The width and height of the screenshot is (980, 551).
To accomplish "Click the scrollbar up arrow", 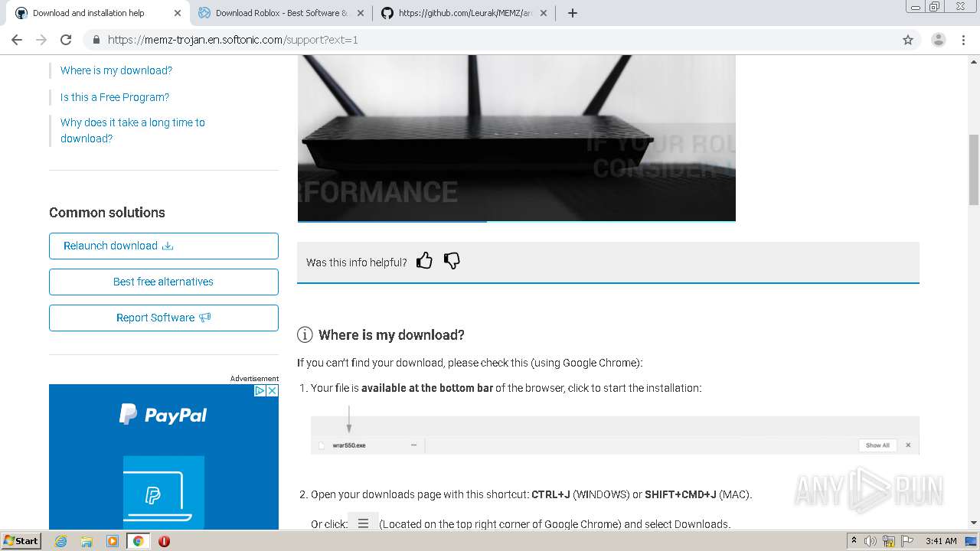I will click(974, 61).
